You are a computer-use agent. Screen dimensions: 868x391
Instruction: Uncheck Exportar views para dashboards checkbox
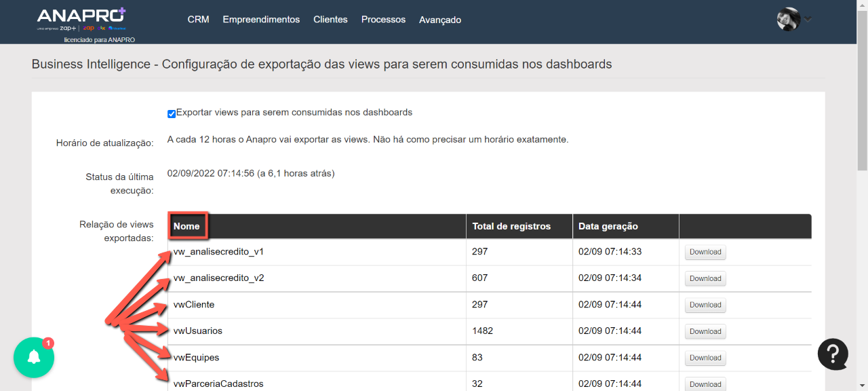click(x=172, y=113)
